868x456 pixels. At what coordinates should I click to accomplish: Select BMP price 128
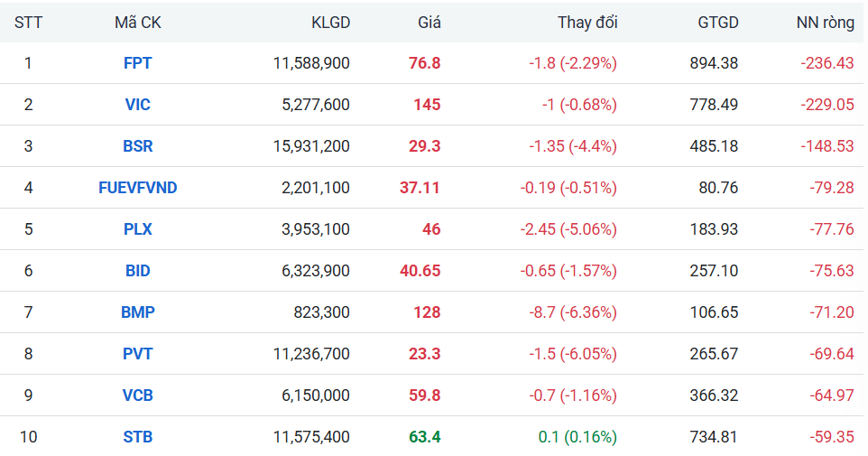tap(428, 312)
